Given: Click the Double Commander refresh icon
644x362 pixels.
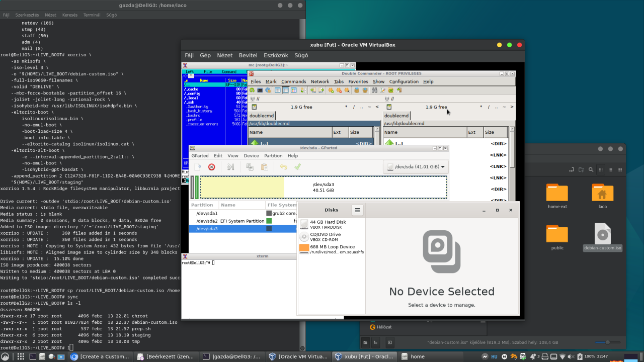Looking at the screenshot, I should coord(252,90).
